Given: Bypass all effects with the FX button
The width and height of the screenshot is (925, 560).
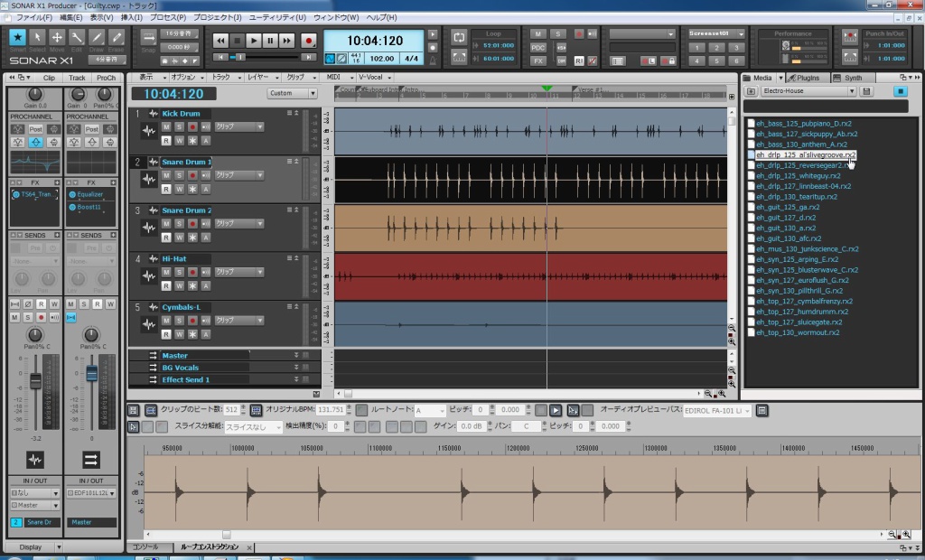Looking at the screenshot, I should click(x=538, y=61).
